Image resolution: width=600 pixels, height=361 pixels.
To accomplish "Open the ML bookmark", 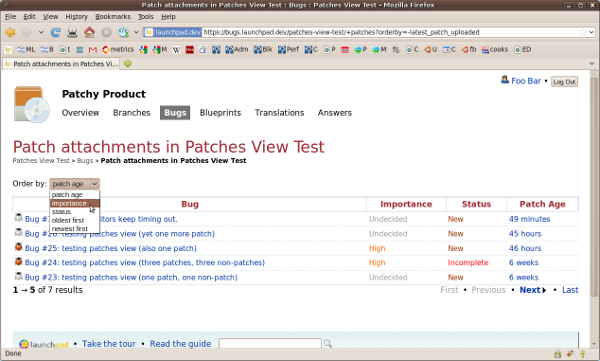I will click(x=26, y=49).
